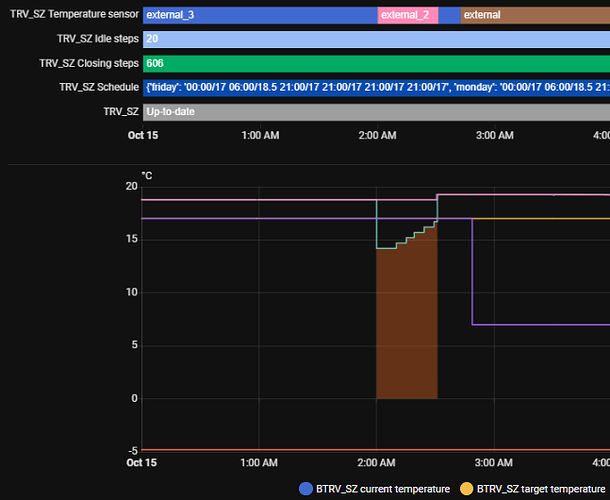610x500 pixels.
Task: Click the TRV_SZ Schedule value bar
Action: tap(375, 87)
